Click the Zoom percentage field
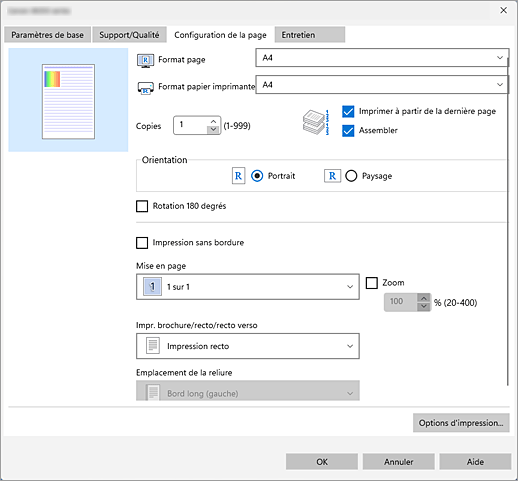Image resolution: width=518 pixels, height=481 pixels. (x=401, y=302)
